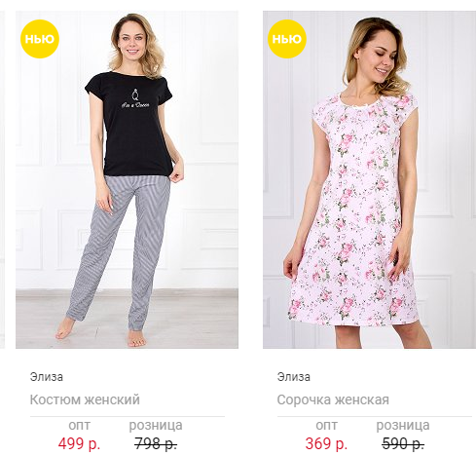
Task: Open the black t-shirt and striped pants photo
Action: tap(127, 179)
